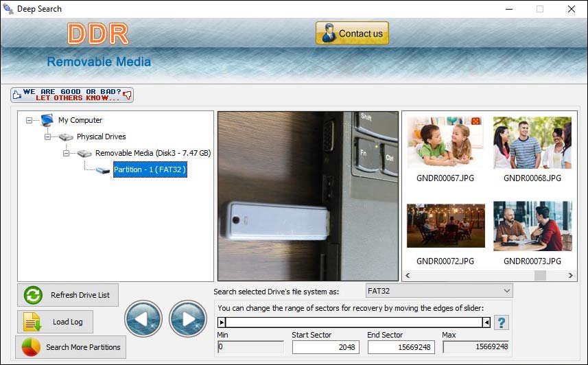Viewport: 588px width, 365px height.
Task: Collapse the My Computer tree node
Action: tap(30, 120)
